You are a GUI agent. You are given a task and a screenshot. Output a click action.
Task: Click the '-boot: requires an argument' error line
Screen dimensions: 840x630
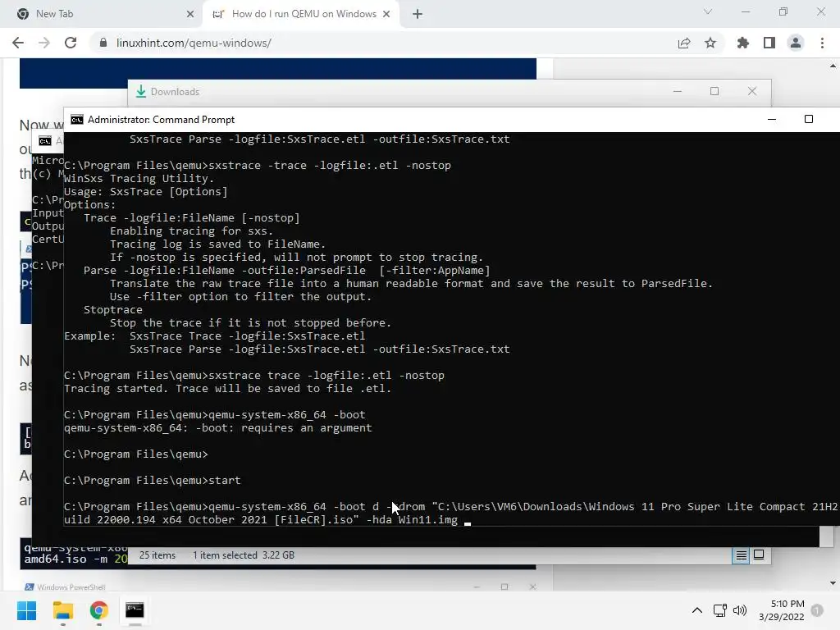(x=217, y=428)
